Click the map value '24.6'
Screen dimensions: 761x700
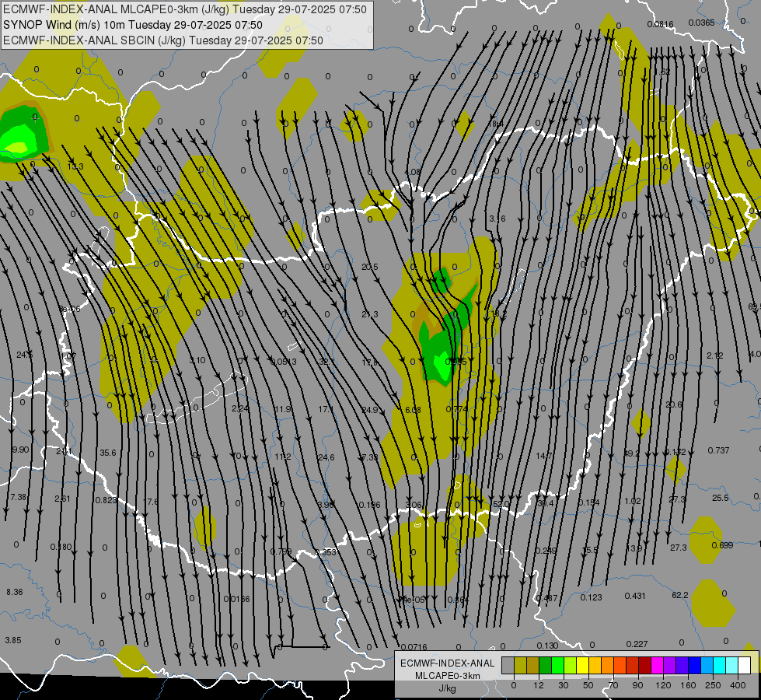pos(326,457)
